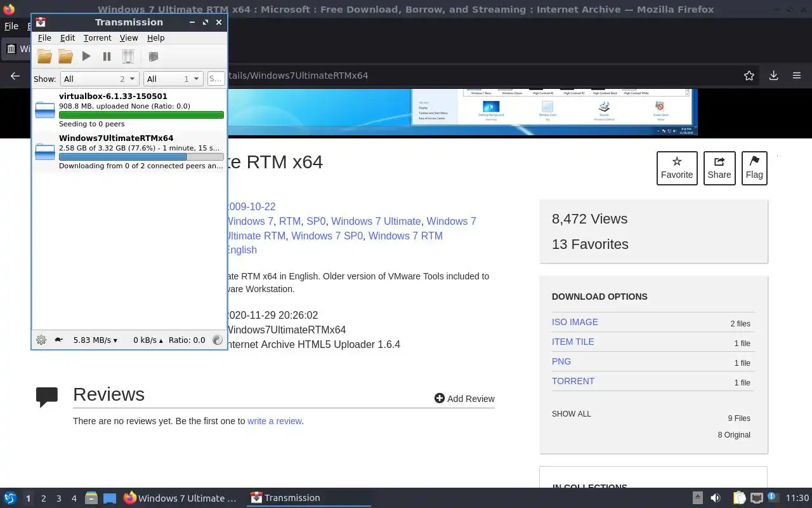Select the Windows7UltimateRTMx64 torrent title
This screenshot has height=508, width=812.
116,138
